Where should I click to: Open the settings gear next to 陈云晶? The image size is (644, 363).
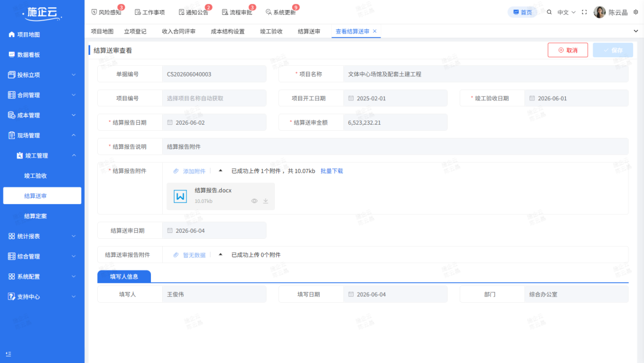(x=636, y=13)
